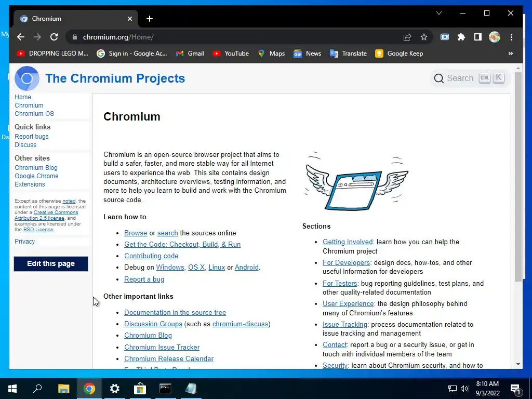Open a new tab with plus button
The width and height of the screenshot is (532, 399).
pyautogui.click(x=149, y=19)
